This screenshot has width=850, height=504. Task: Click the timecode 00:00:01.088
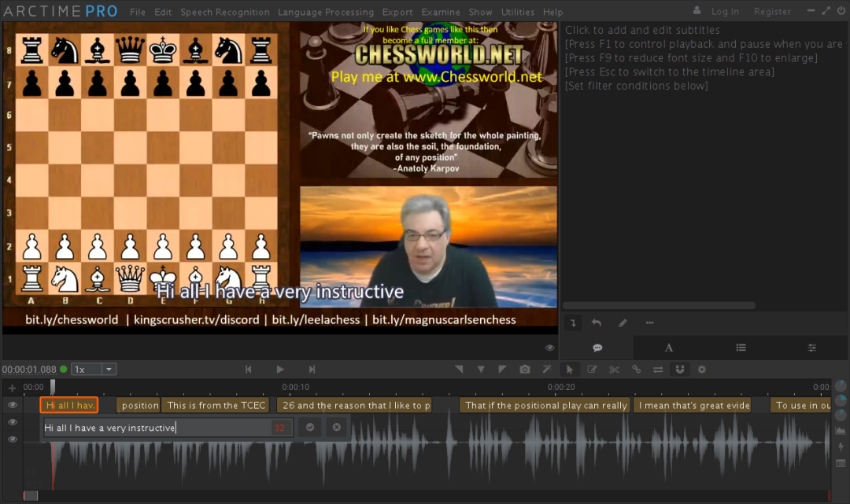(29, 370)
